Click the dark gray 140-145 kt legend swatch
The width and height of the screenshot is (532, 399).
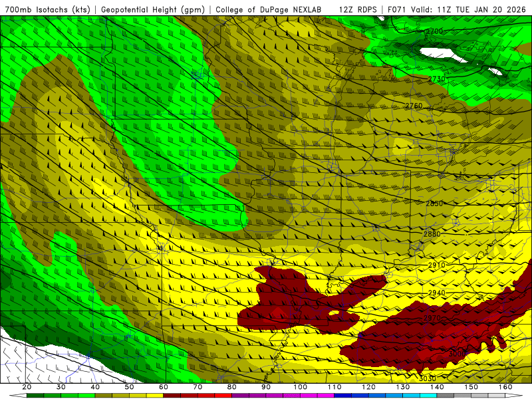446,396
